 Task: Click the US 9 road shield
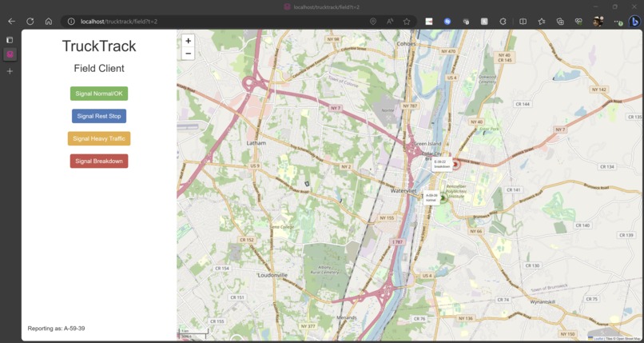pos(255,166)
